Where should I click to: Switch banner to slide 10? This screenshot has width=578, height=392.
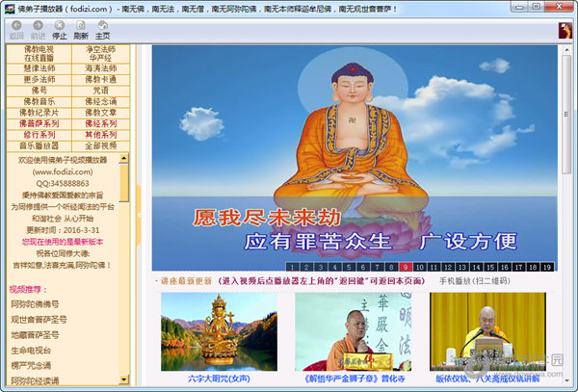coord(419,267)
